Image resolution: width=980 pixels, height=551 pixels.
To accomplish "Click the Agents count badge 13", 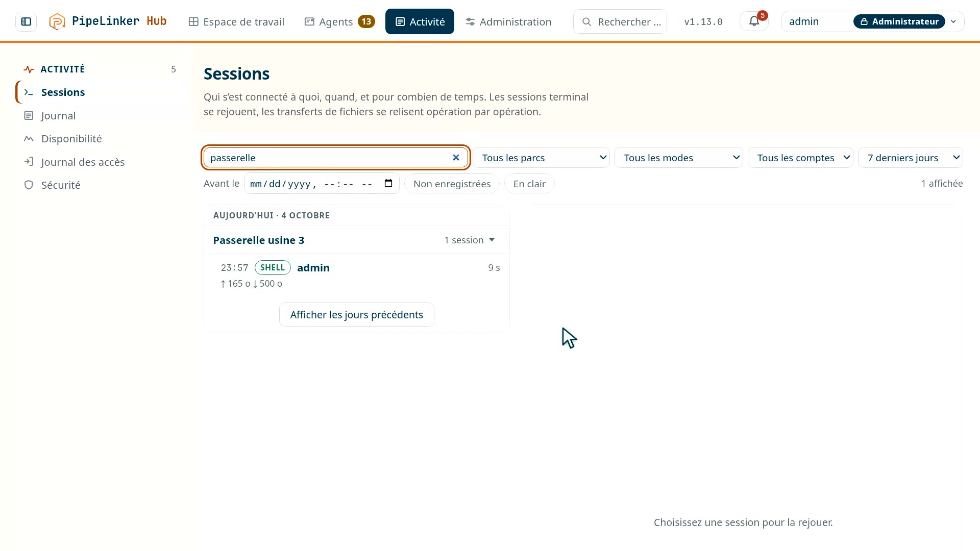I will point(366,21).
